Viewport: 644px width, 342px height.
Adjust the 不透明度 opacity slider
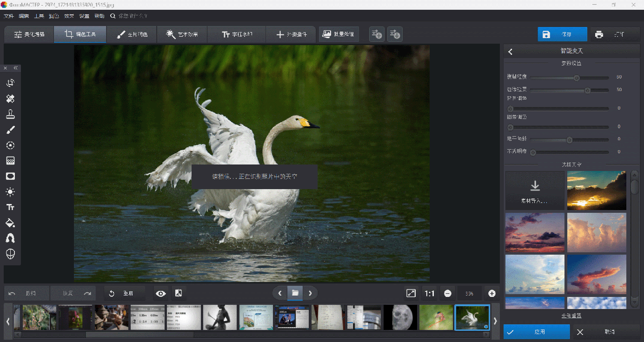pos(569,152)
